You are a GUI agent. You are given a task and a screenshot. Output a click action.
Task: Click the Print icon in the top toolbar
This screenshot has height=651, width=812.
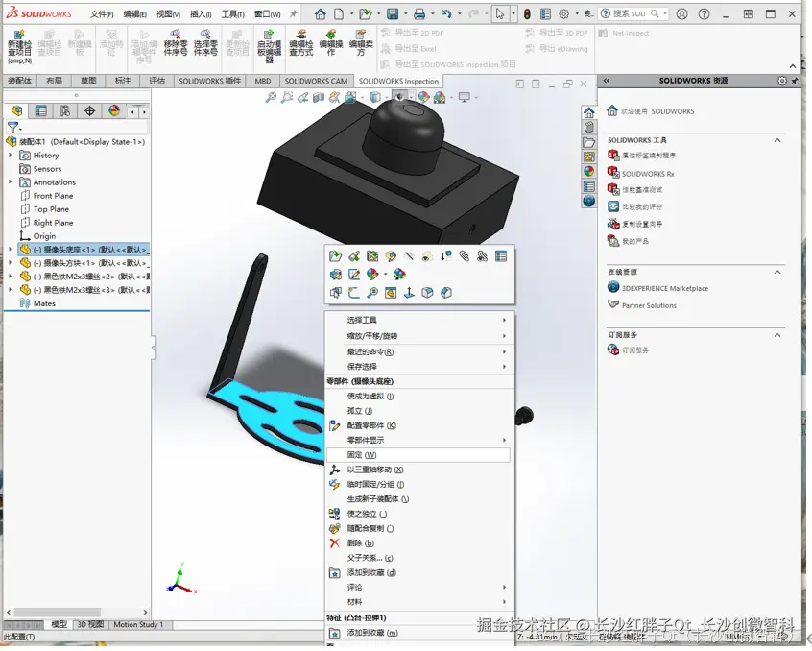pos(419,14)
